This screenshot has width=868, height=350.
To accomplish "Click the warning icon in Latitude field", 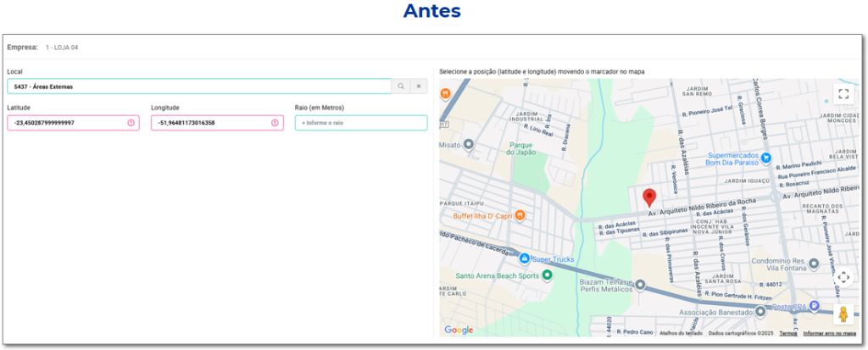I will (131, 123).
